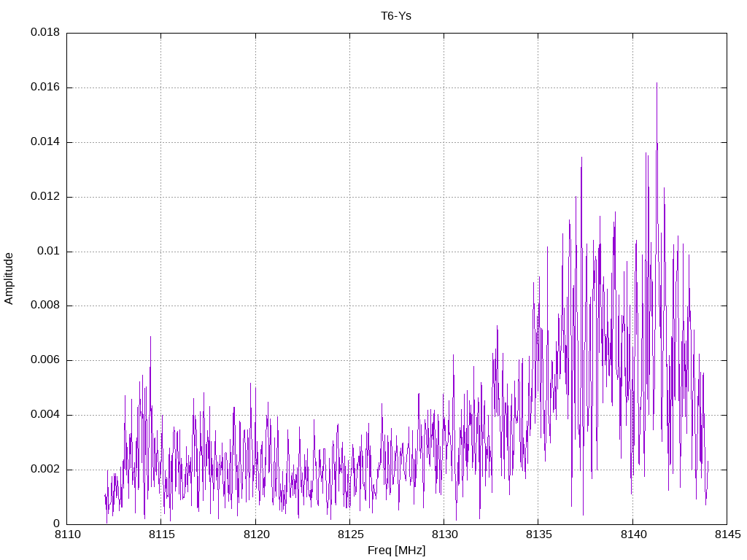Click the 0.002 y-axis tick label

coord(45,470)
